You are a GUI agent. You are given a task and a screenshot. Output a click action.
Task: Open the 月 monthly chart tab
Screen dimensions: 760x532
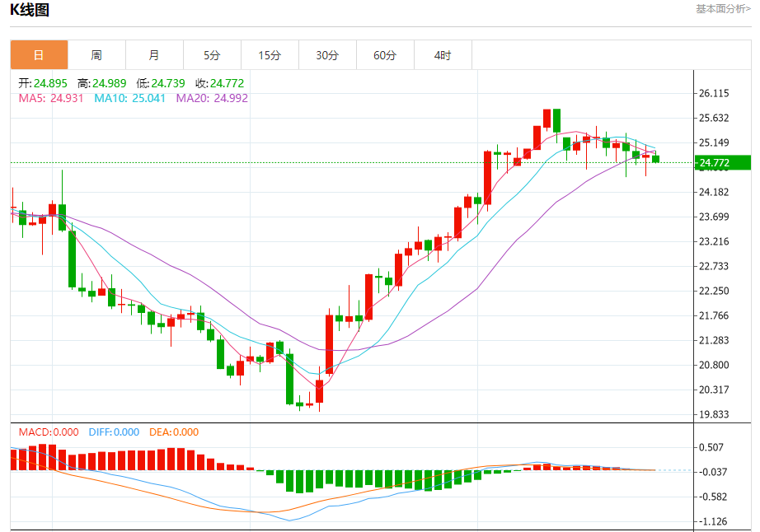tap(154, 55)
